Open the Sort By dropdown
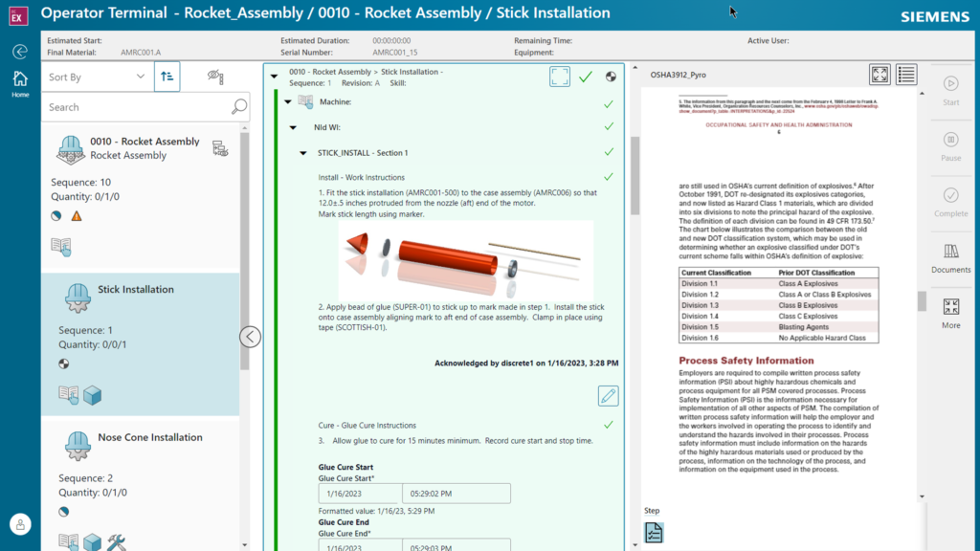The width and height of the screenshot is (980, 551). coord(97,77)
